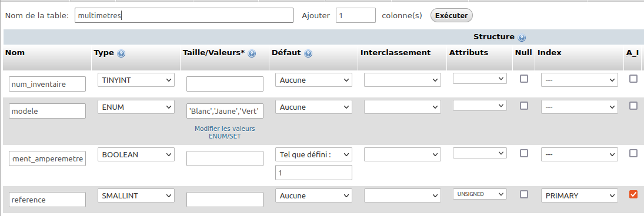Open Interclassement dropdown for reference row
The width and height of the screenshot is (644, 216).
[402, 195]
